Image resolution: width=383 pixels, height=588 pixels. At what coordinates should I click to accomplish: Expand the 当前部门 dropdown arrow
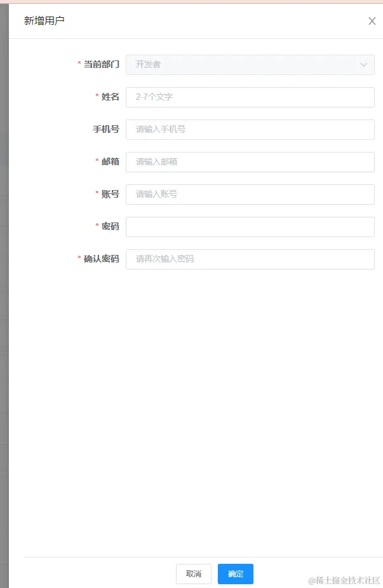click(x=363, y=65)
